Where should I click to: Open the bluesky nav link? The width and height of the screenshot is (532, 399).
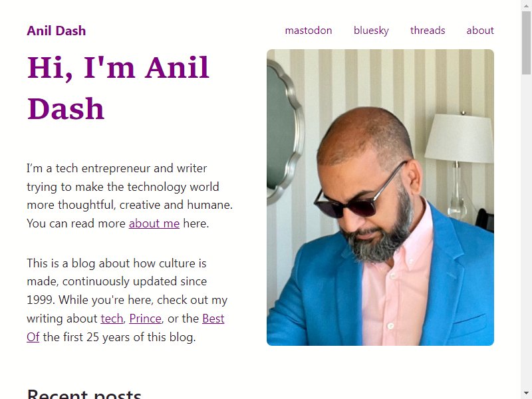pyautogui.click(x=371, y=31)
